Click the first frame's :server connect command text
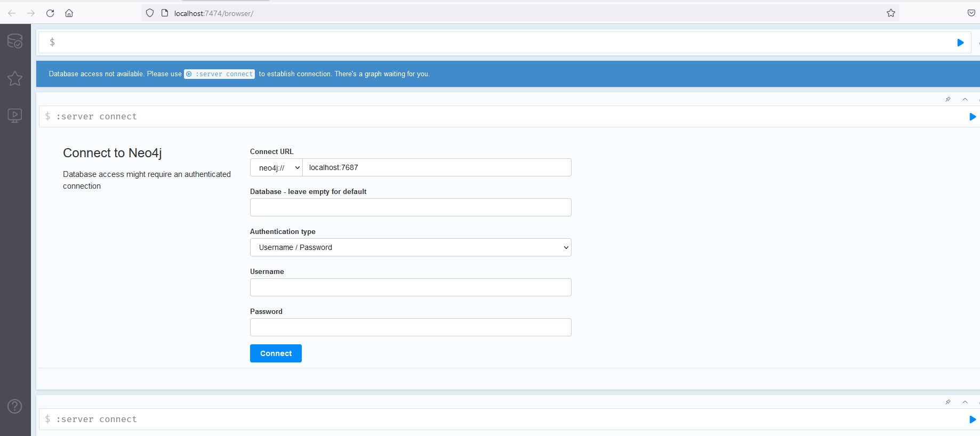980x436 pixels. pos(97,117)
